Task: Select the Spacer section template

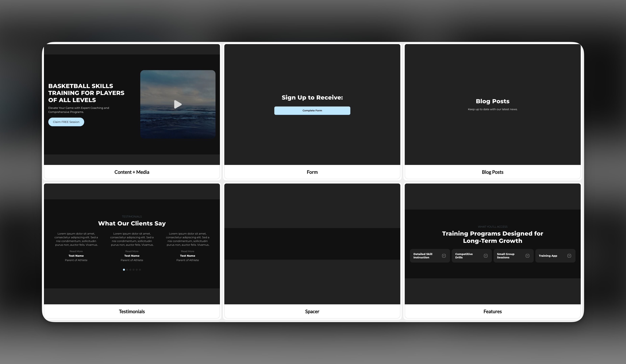Action: coord(312,311)
